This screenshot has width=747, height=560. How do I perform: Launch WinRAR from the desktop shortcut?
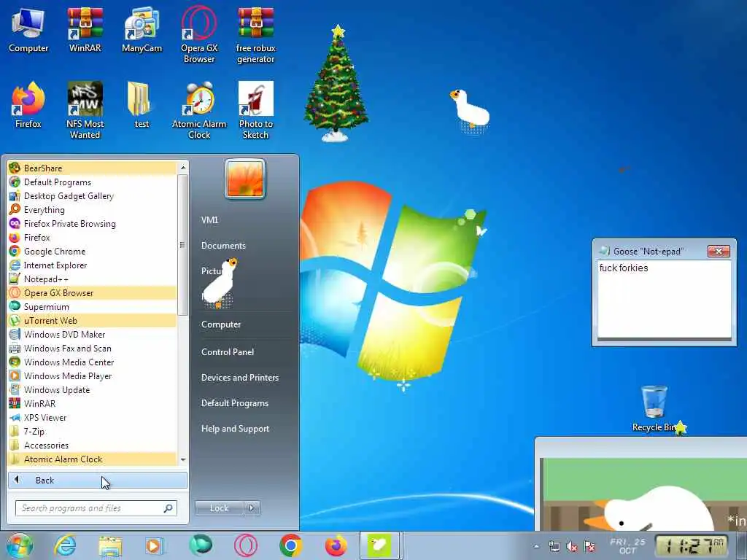pos(85,30)
